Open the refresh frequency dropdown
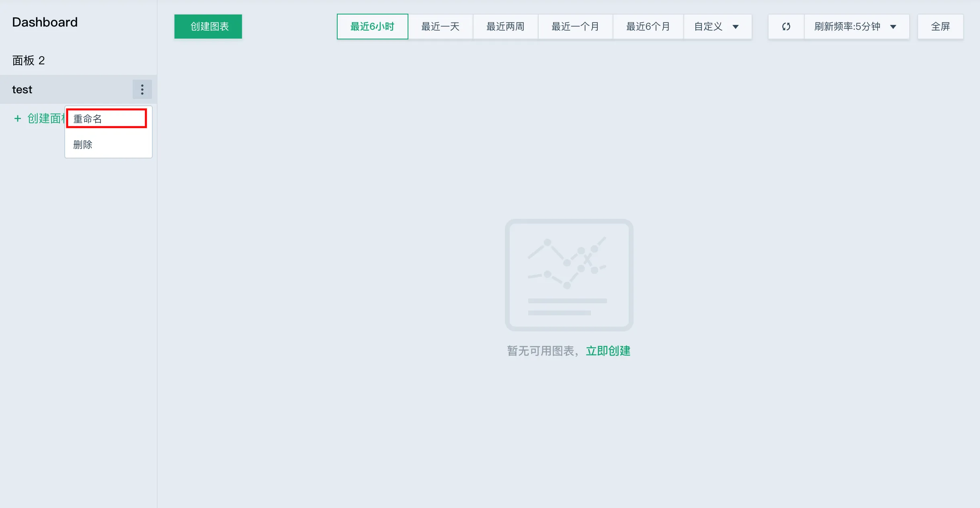Image resolution: width=980 pixels, height=508 pixels. 856,27
